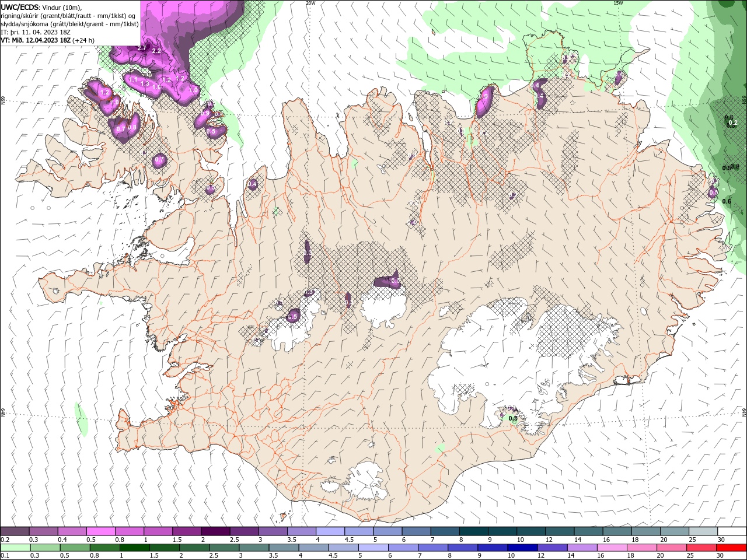Select the bright red swatch at end of bottom legend
Image resolution: width=747 pixels, height=560 pixels.
[x=731, y=548]
